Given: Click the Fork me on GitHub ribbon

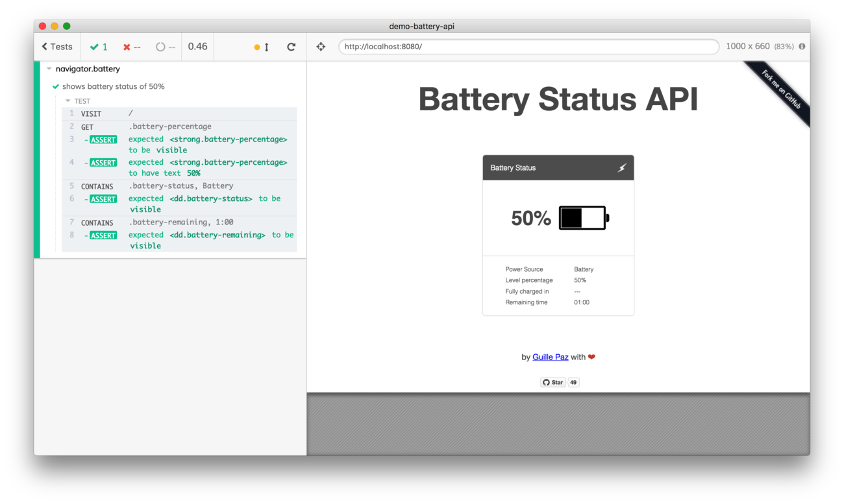Looking at the screenshot, I should point(780,89).
